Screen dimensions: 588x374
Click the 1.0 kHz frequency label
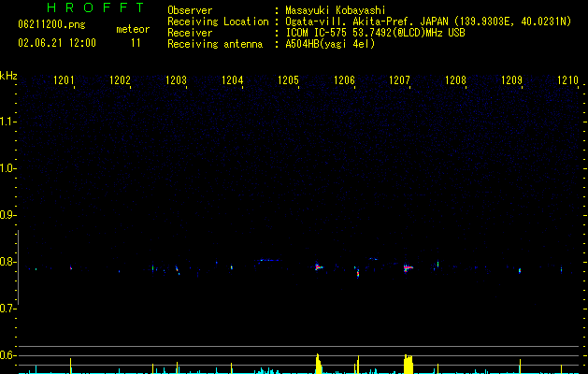coord(7,168)
